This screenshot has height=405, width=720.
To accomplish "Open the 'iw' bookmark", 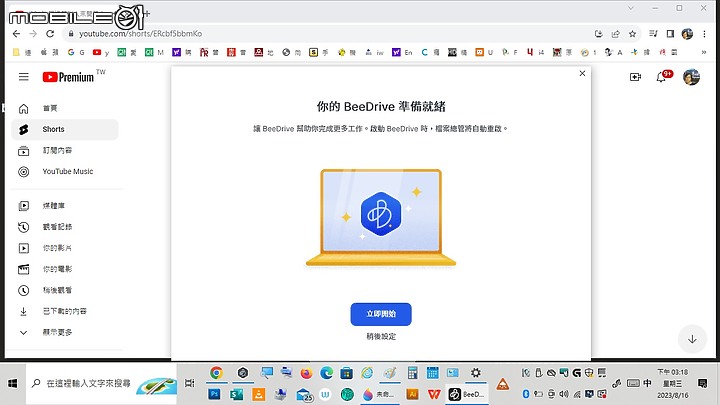I will tap(375, 52).
